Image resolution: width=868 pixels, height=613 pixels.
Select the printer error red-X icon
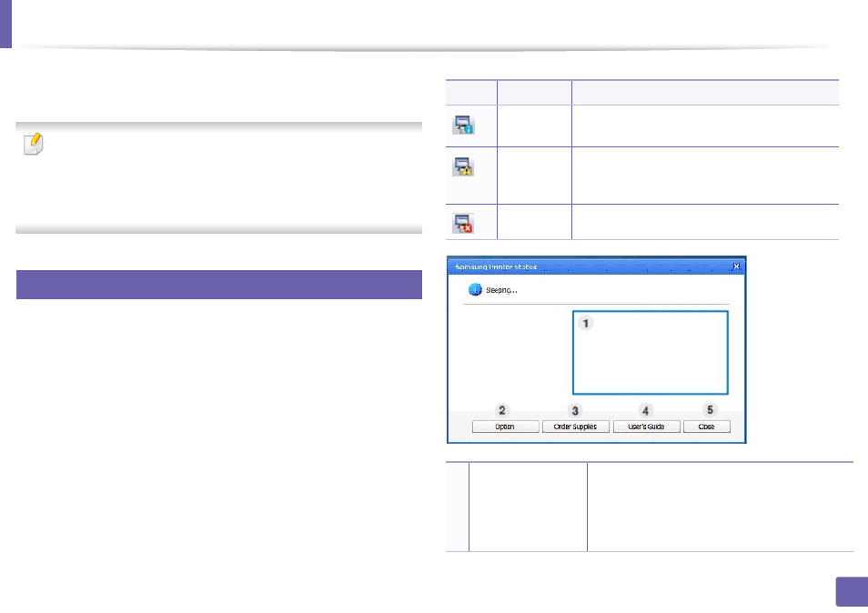(463, 224)
